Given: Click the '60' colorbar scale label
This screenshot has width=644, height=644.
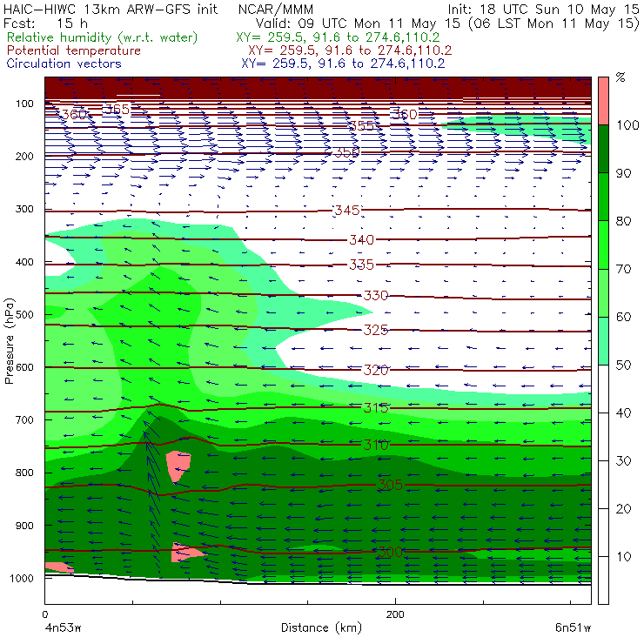Looking at the screenshot, I should point(624,317).
